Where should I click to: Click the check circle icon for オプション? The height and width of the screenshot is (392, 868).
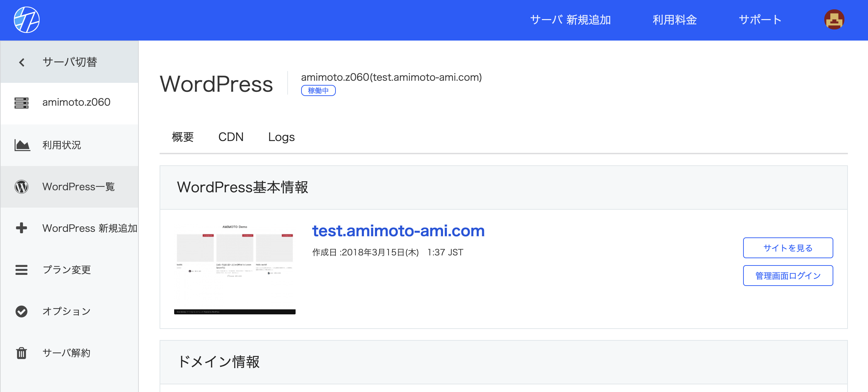pos(22,311)
